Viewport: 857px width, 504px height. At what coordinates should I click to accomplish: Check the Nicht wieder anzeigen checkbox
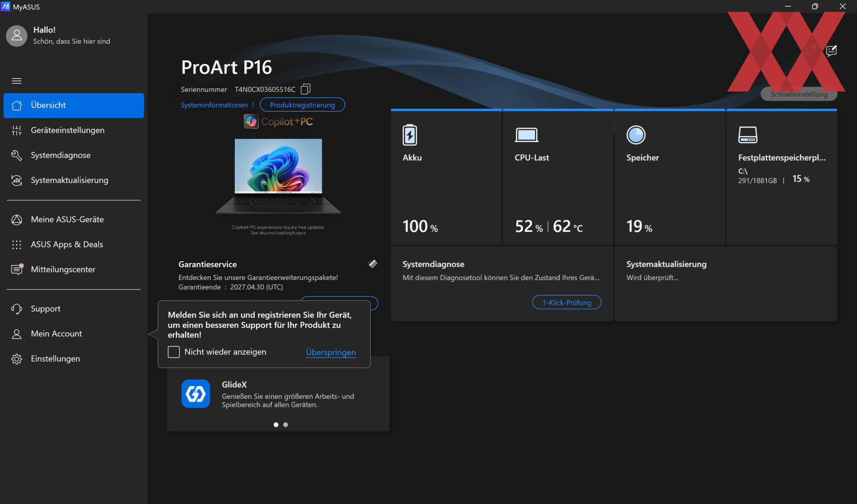click(x=174, y=352)
